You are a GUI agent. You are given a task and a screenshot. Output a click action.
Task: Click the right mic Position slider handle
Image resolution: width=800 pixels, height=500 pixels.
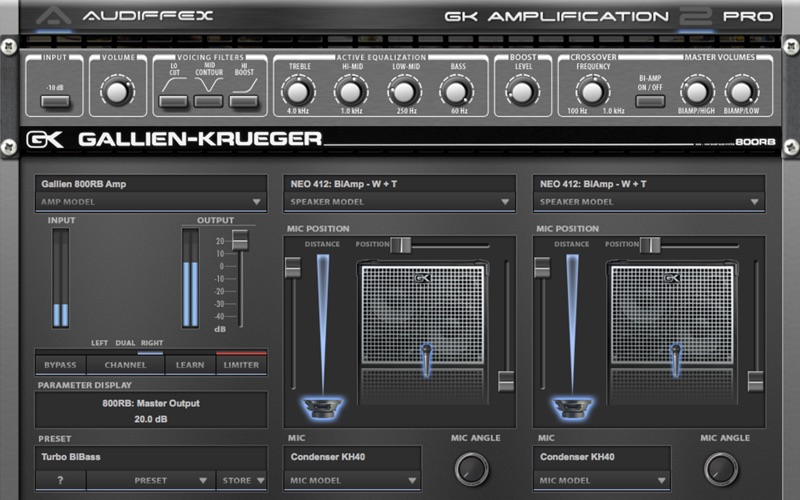(x=651, y=245)
